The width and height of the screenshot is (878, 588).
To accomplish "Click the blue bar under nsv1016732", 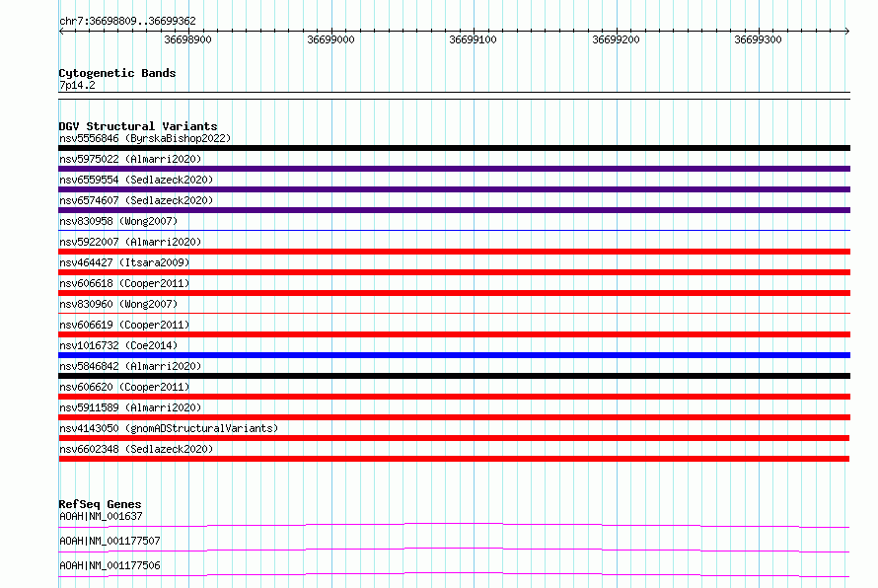I will coord(454,355).
